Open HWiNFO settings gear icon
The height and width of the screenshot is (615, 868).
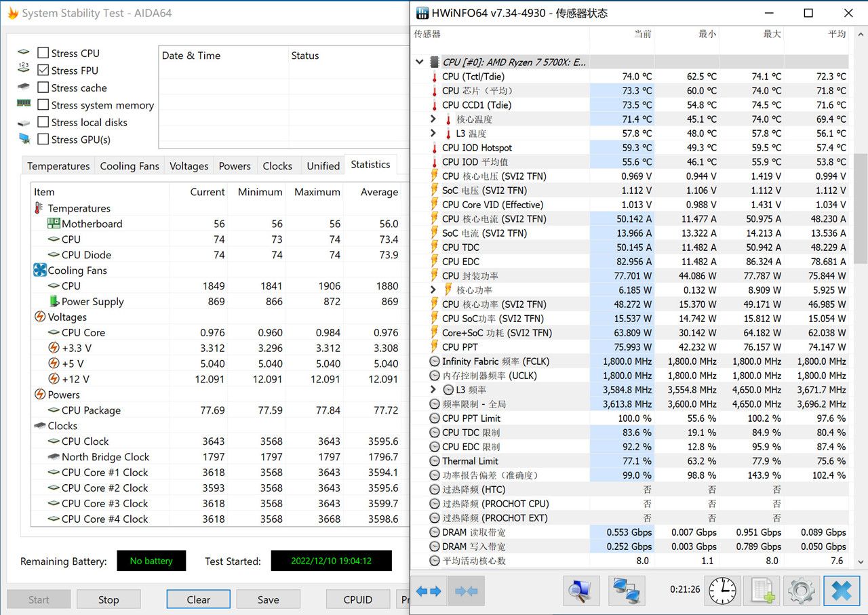click(802, 591)
